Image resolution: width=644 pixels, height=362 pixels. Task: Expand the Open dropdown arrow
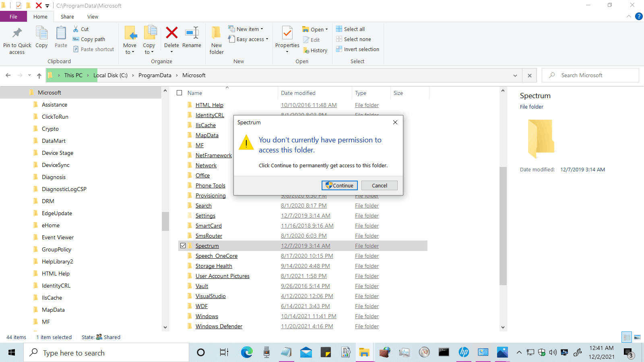[326, 29]
